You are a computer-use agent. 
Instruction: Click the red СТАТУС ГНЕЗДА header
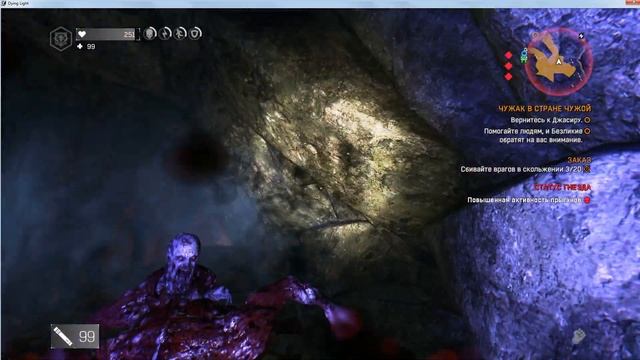[562, 187]
